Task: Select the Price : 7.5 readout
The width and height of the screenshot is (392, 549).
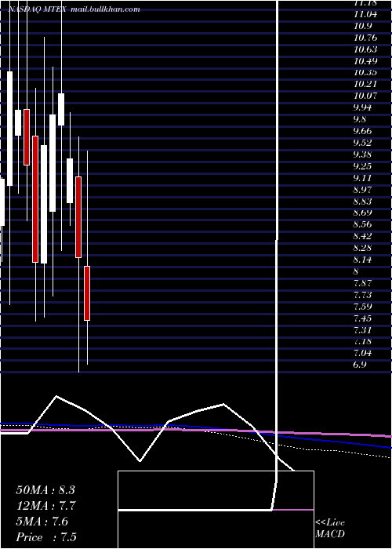Action: [46, 537]
